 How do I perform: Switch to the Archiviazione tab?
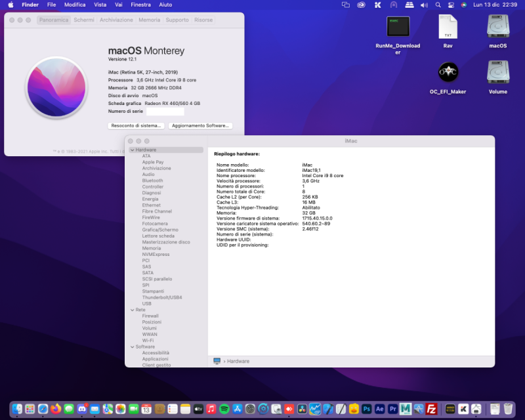(x=116, y=20)
